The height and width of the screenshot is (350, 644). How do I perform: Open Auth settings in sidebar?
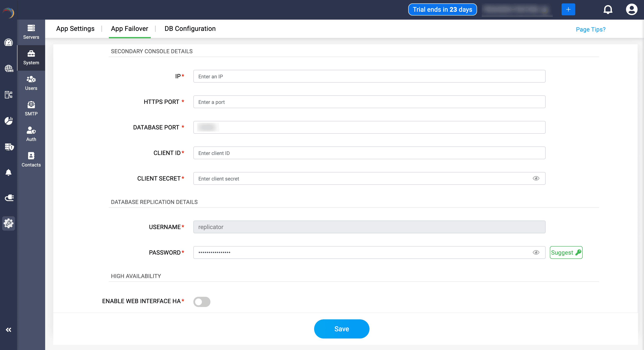point(31,134)
